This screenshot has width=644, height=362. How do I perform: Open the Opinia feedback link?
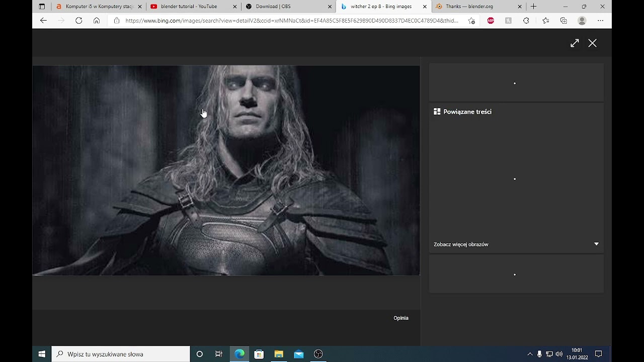tap(401, 318)
